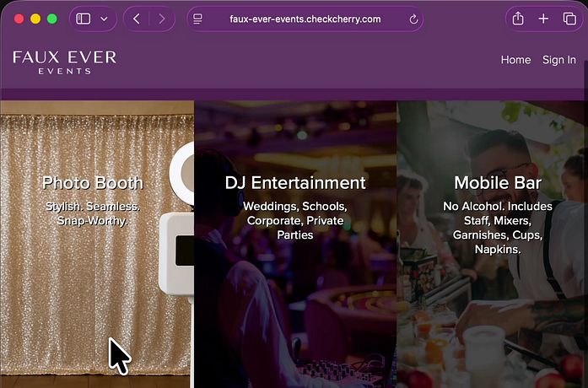588x388 pixels.
Task: Enter full screen with green button
Action: coord(52,19)
